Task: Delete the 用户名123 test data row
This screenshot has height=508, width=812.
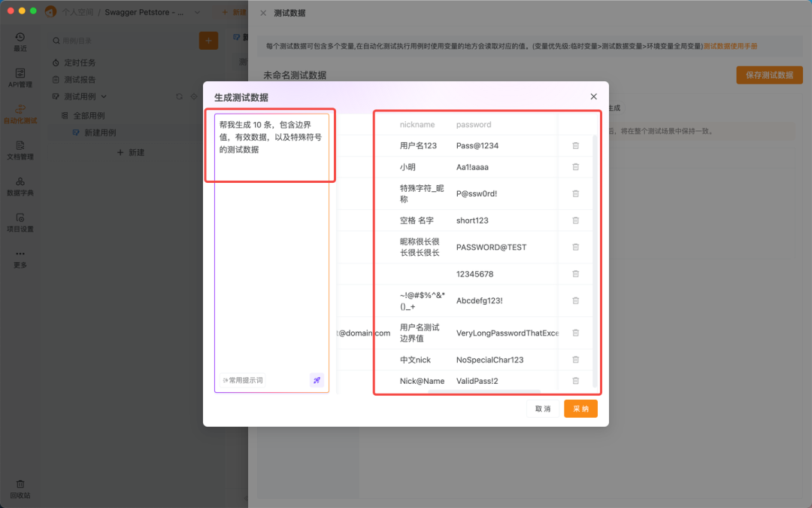Action: pos(575,145)
